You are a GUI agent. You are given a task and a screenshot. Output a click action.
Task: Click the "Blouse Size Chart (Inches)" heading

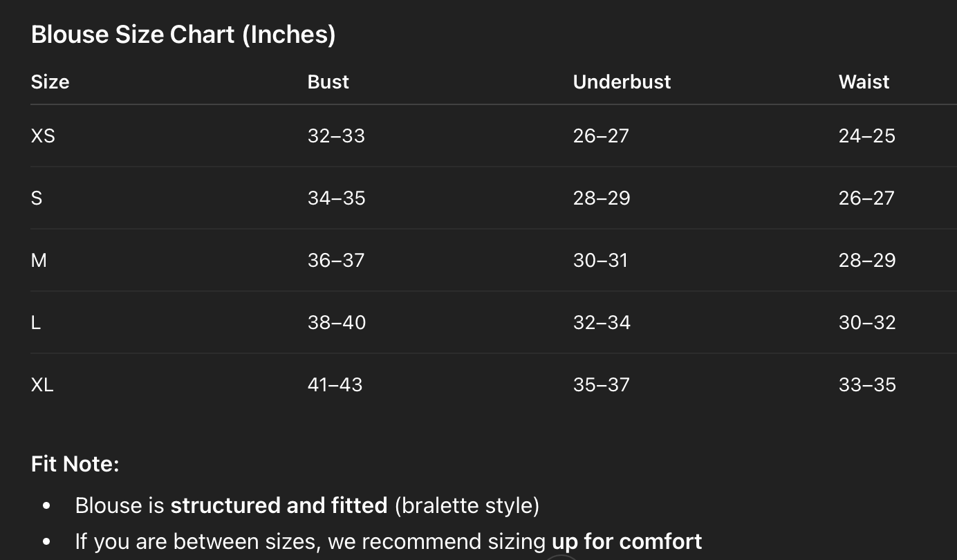pos(183,34)
